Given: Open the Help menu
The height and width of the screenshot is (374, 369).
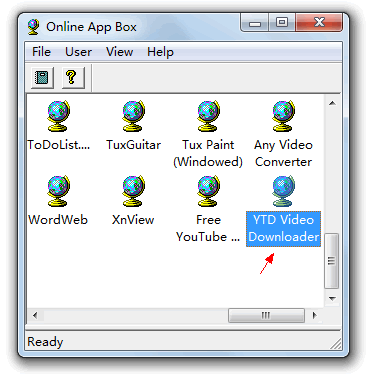Looking at the screenshot, I should pos(160,52).
